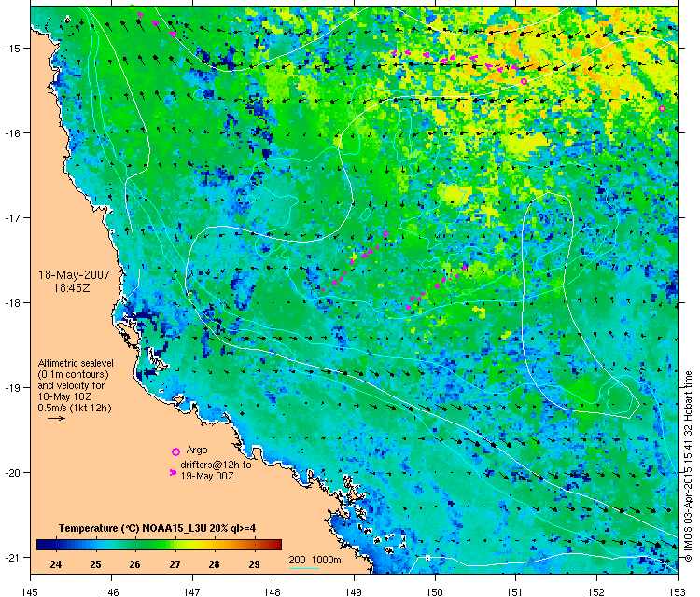Click the 'Temperature (°C) NOAA15_L3U 20% ql>=4' title
This screenshot has height=597, width=700.
click(157, 528)
